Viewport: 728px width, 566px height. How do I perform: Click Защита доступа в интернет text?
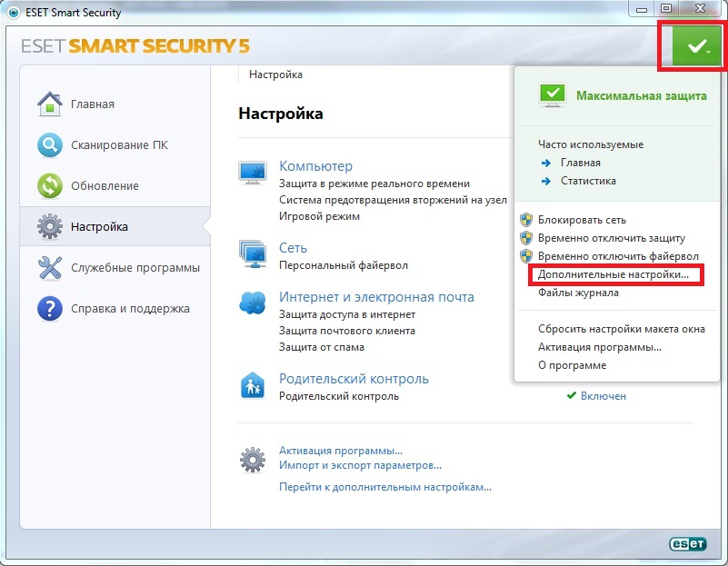(x=347, y=314)
